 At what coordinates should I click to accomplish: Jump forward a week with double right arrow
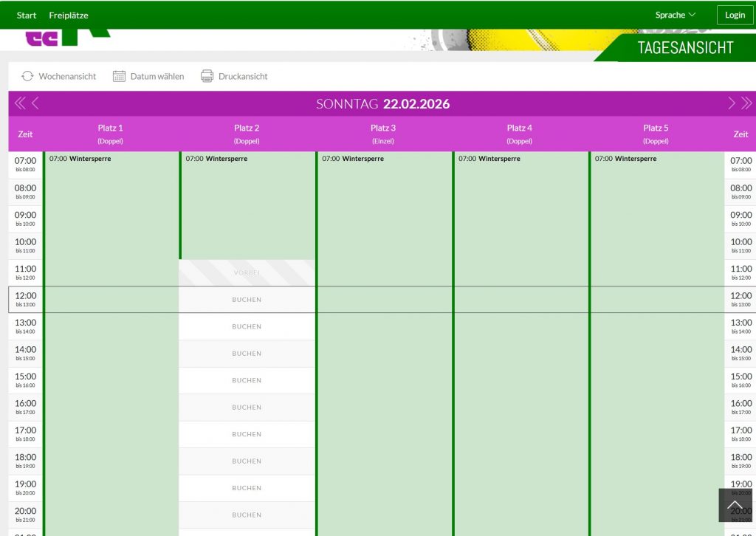746,103
